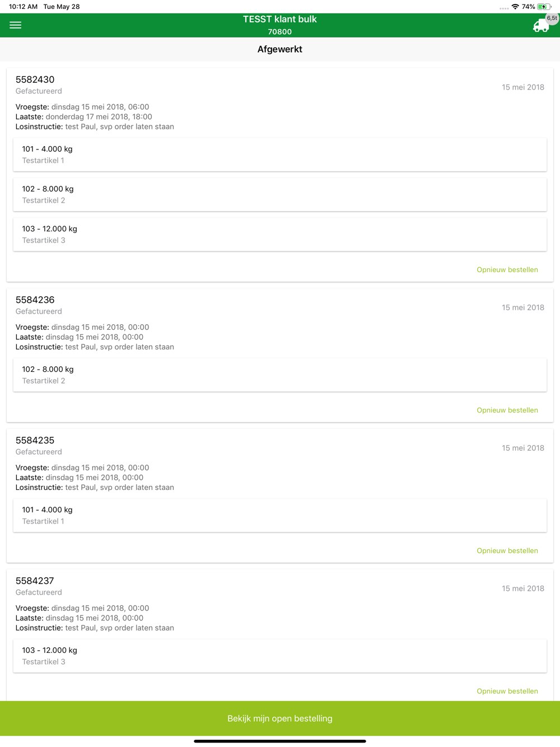Click Bekijk mijn open bestelling button
560x747 pixels.
click(280, 718)
